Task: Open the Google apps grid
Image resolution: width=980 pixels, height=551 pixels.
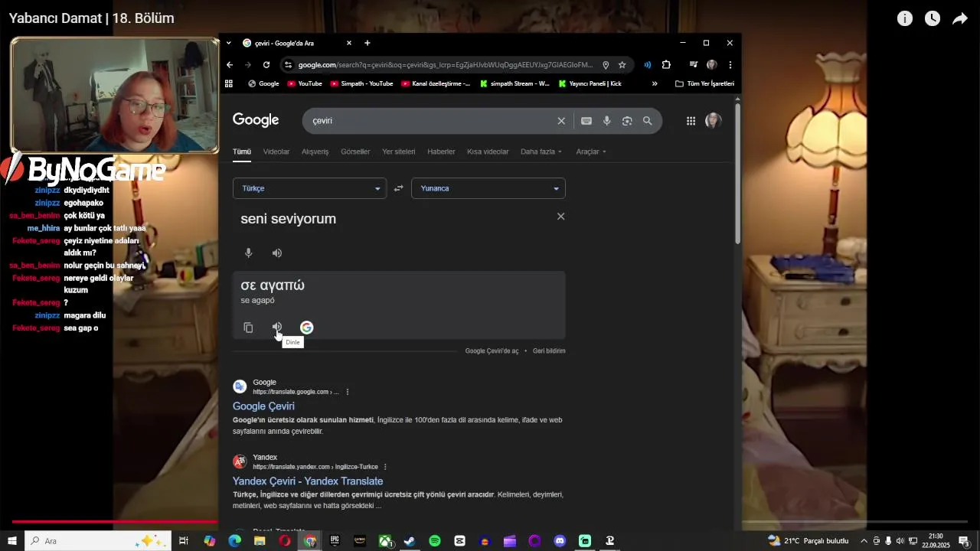Action: (691, 121)
